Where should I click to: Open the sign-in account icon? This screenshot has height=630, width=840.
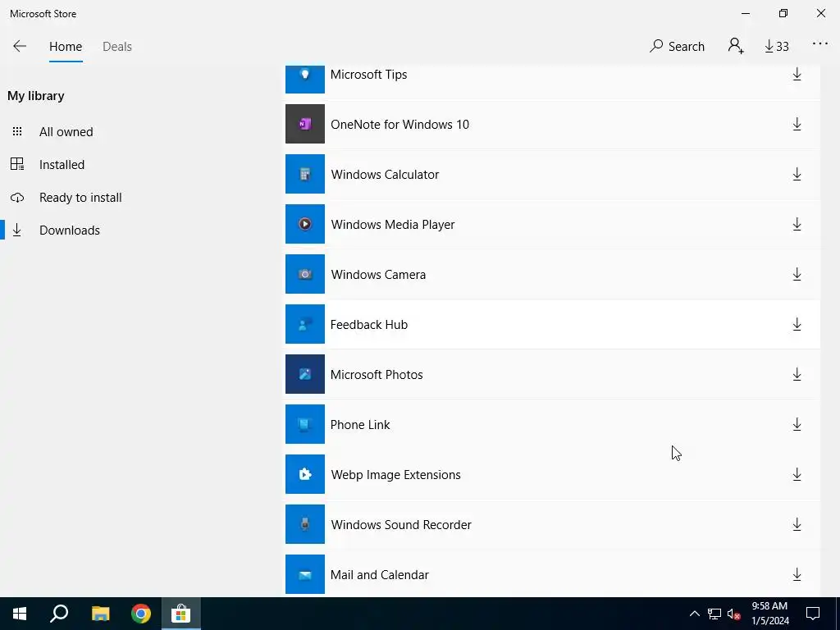[736, 46]
